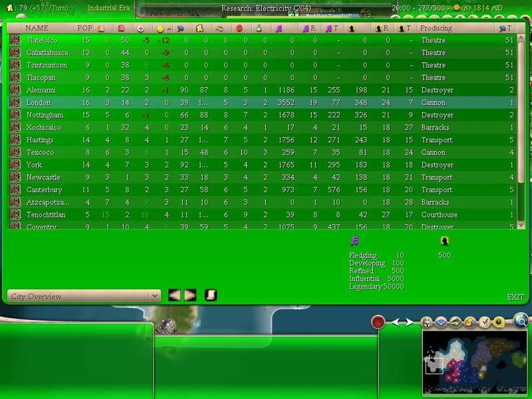Image resolution: width=532 pixels, height=399 pixels.
Task: Open the Globe view magnifier
Action: tap(521, 321)
